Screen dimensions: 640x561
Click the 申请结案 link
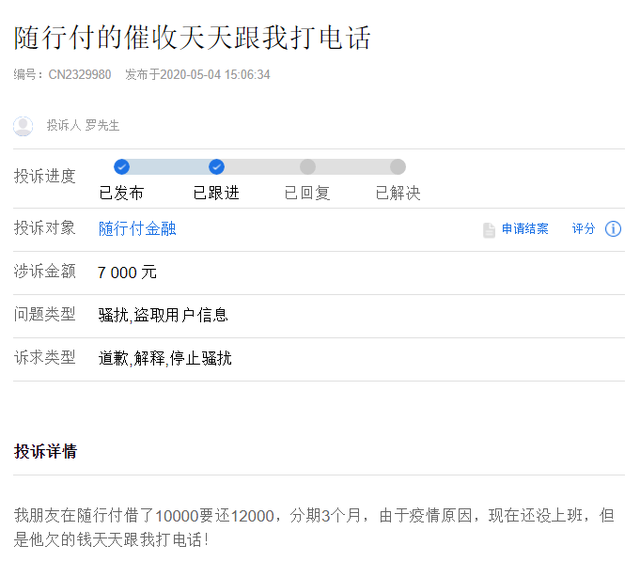pyautogui.click(x=525, y=229)
